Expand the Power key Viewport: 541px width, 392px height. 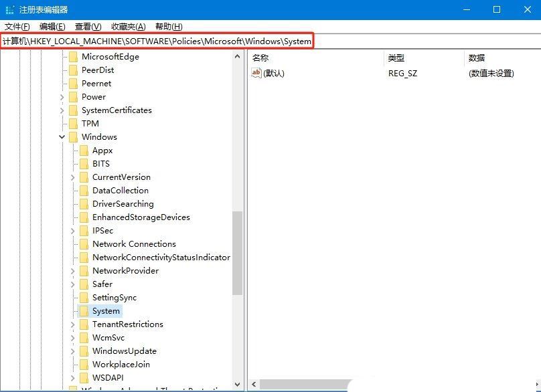62,97
